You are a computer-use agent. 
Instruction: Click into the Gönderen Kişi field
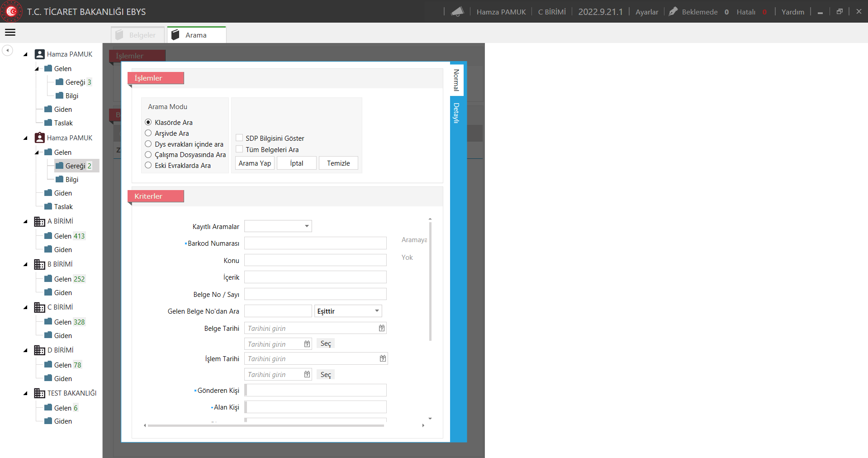tap(315, 390)
